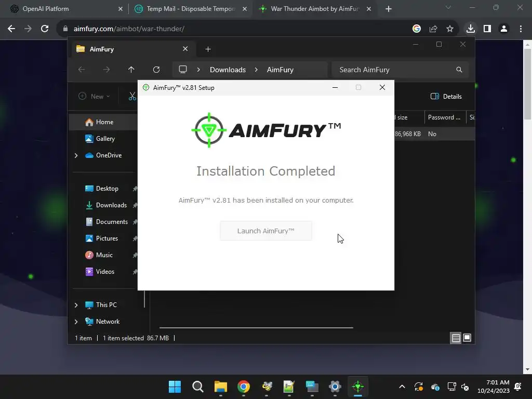
Task: Switch Explorer to details list view
Action: pos(456,338)
